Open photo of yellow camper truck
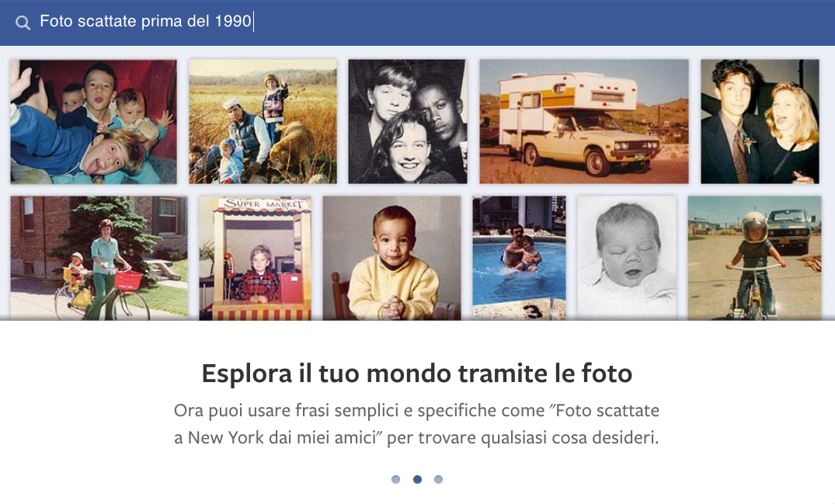This screenshot has height=504, width=835. (x=583, y=121)
